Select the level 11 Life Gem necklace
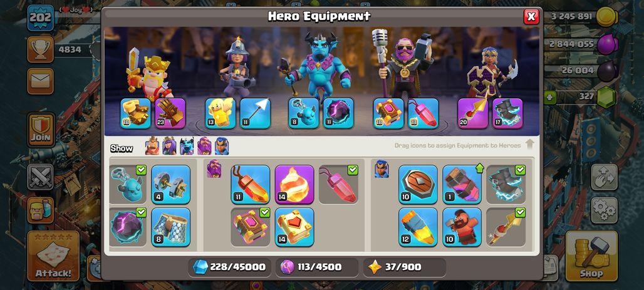 point(250,184)
